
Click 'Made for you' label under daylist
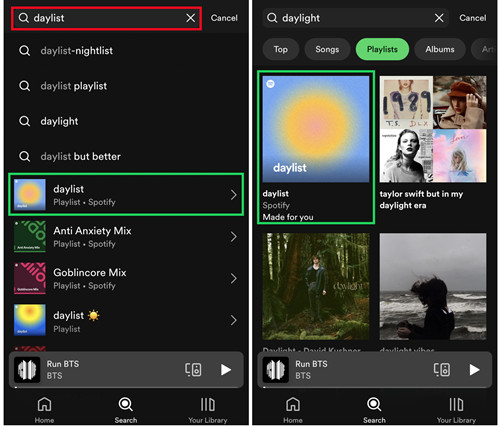click(x=288, y=217)
